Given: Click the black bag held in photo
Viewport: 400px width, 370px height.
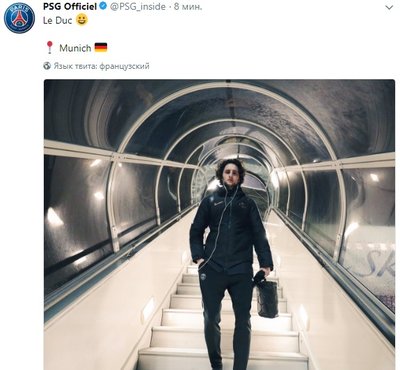Looking at the screenshot, I should (267, 297).
